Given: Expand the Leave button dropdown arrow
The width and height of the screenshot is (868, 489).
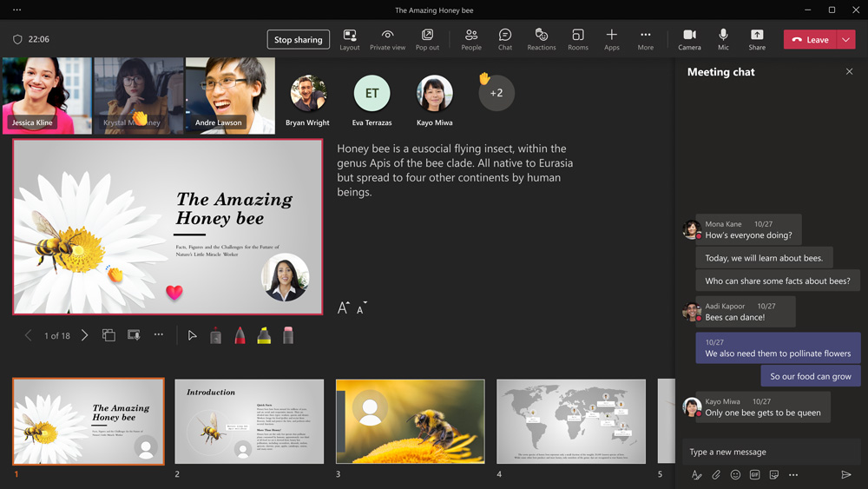Looking at the screenshot, I should pos(845,40).
